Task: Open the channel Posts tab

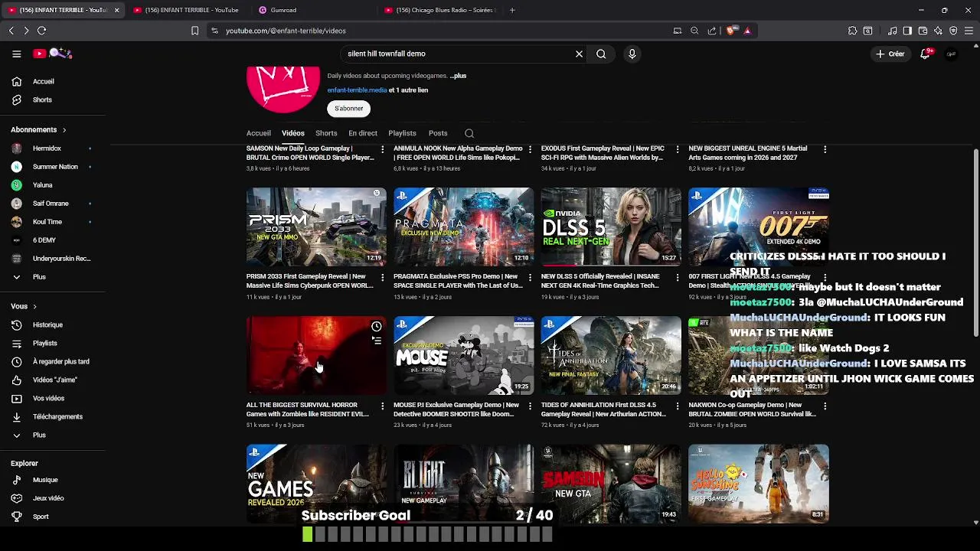Action: pyautogui.click(x=438, y=133)
